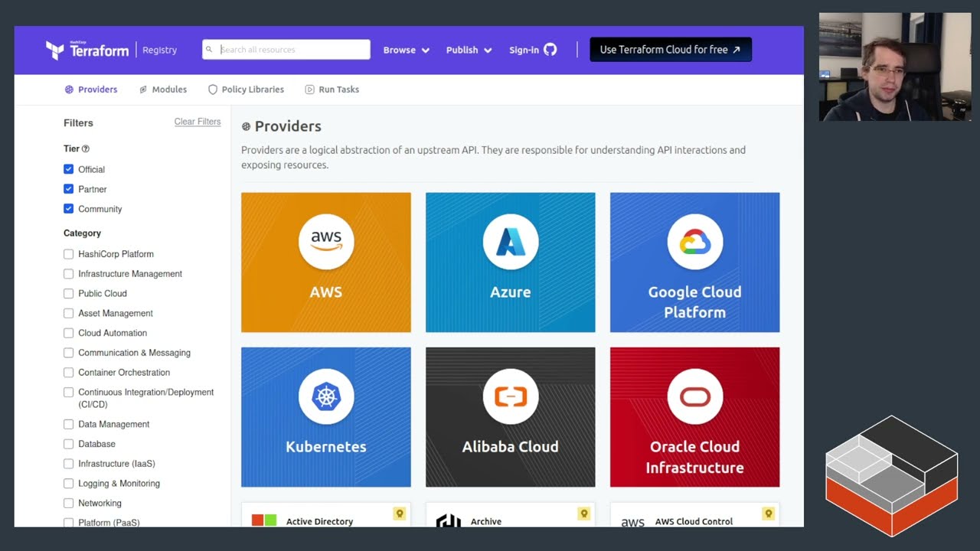Image resolution: width=980 pixels, height=551 pixels.
Task: Open the Run Tasks tab
Action: (x=332, y=90)
